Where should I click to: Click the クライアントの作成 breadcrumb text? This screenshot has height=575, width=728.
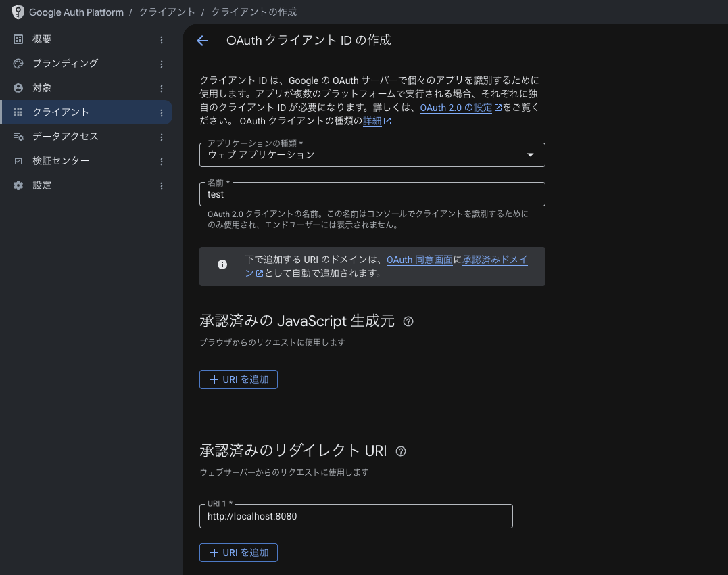click(254, 12)
